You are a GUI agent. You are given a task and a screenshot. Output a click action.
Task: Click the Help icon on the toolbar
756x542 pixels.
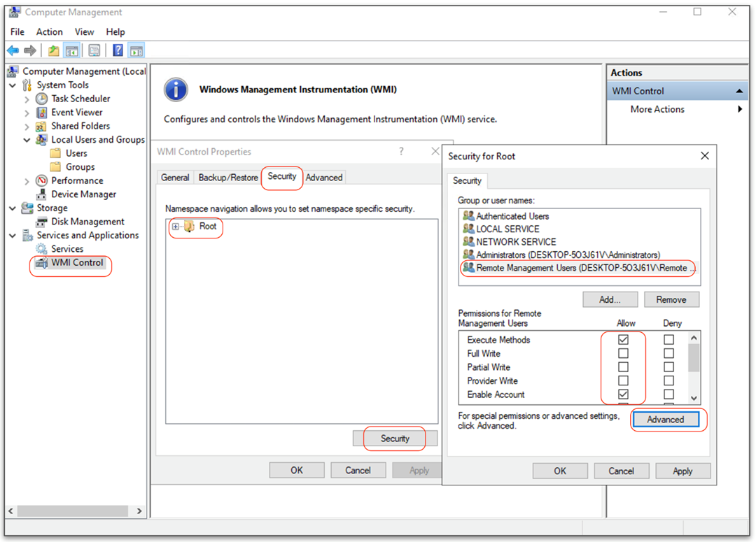tap(117, 50)
